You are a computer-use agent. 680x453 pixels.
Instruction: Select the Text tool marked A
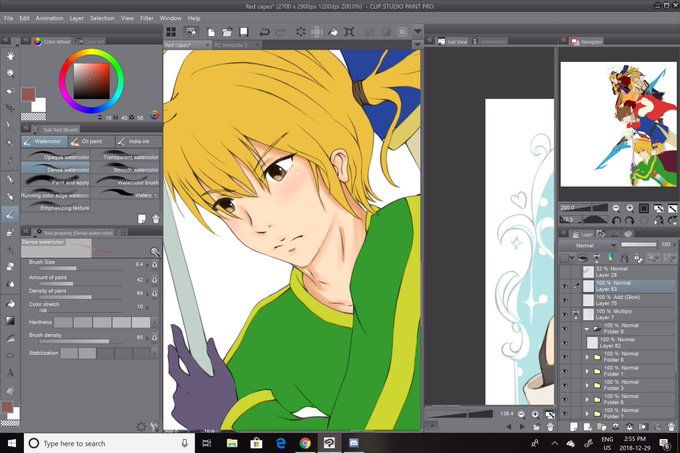pyautogui.click(x=10, y=373)
